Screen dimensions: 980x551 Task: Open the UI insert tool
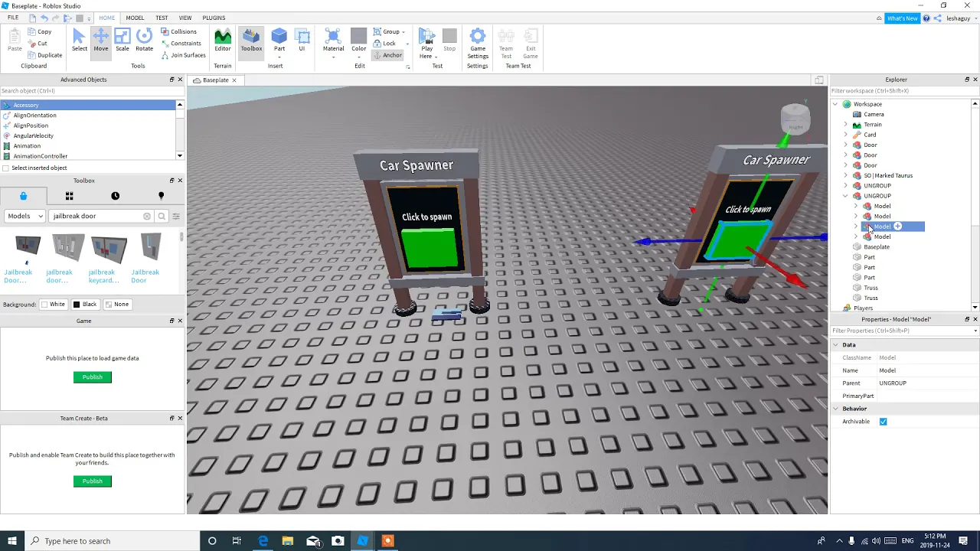[x=302, y=41]
